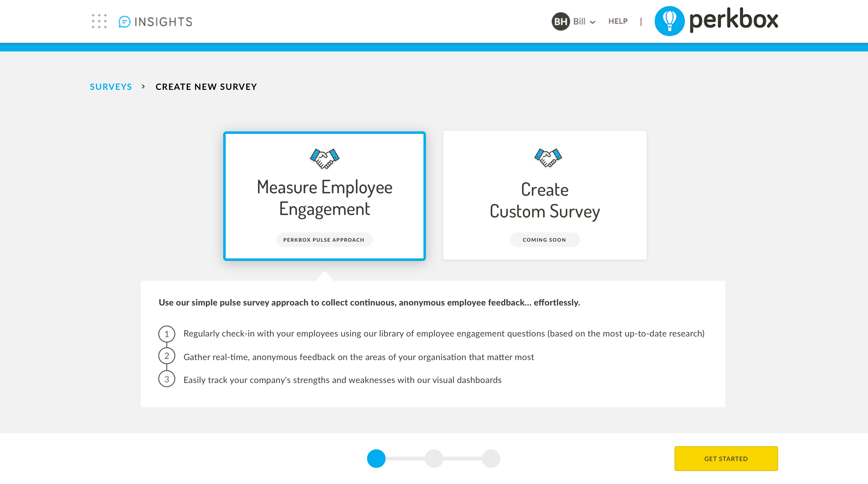The width and height of the screenshot is (868, 484).
Task: Jump to second progress step dot
Action: [434, 458]
